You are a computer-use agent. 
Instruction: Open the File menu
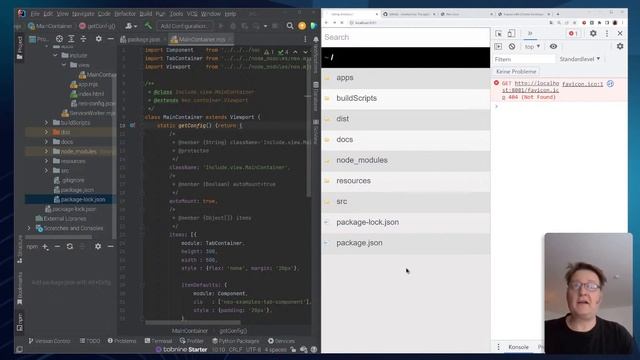click(35, 14)
